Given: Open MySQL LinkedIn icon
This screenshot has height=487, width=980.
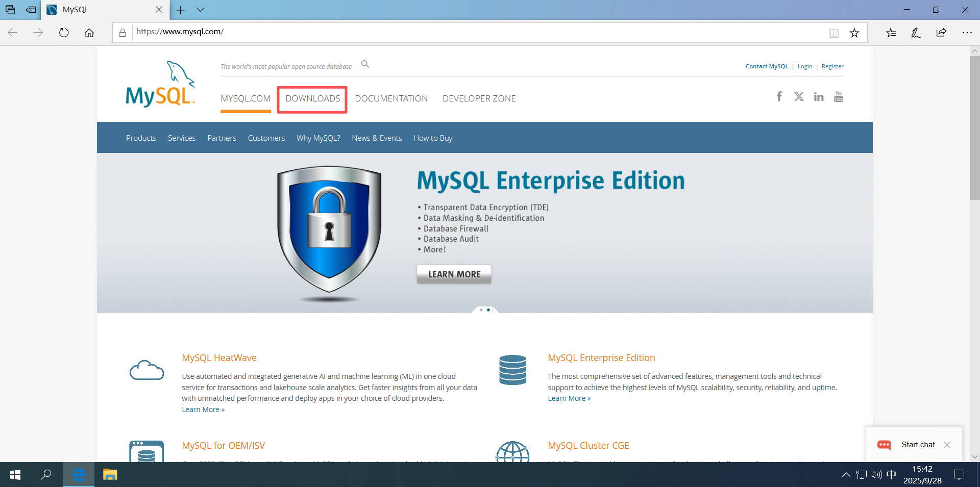Looking at the screenshot, I should point(819,97).
